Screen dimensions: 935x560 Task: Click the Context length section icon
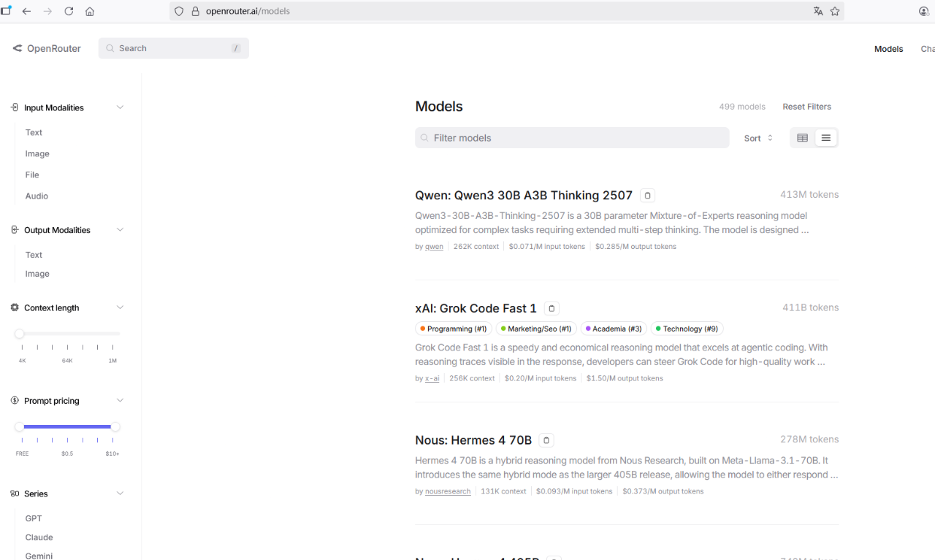point(15,307)
